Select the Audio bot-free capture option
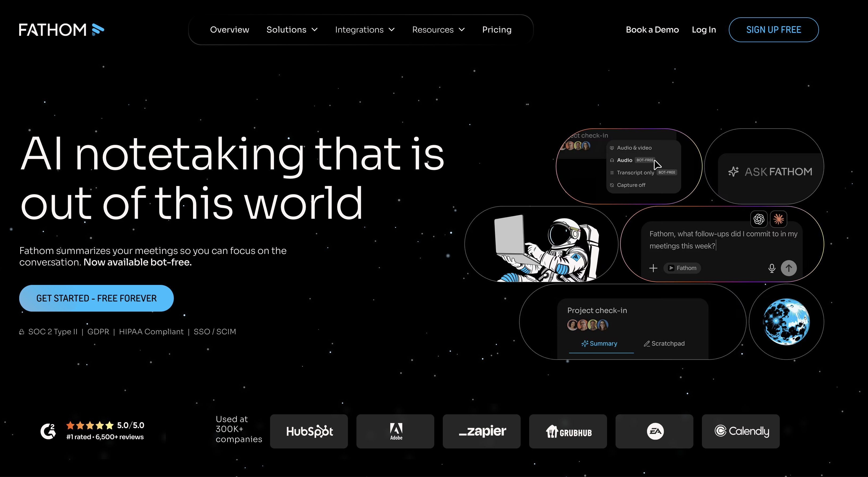 coord(632,160)
